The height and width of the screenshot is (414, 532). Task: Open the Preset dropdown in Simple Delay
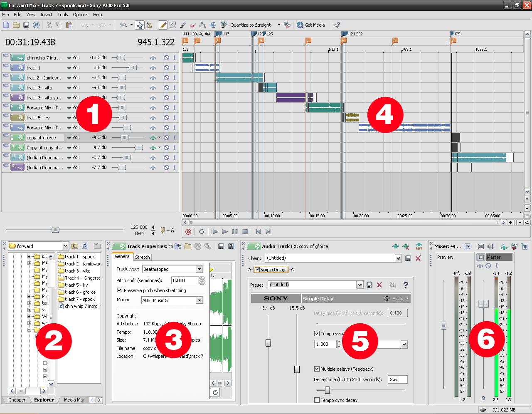361,285
